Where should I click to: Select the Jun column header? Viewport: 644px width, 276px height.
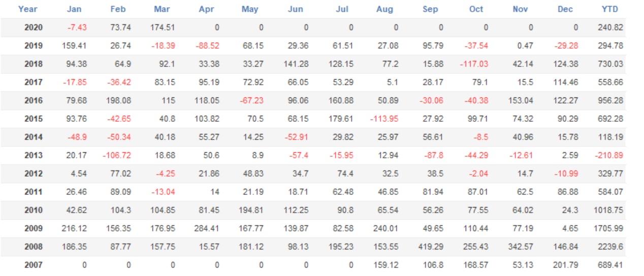coord(295,9)
